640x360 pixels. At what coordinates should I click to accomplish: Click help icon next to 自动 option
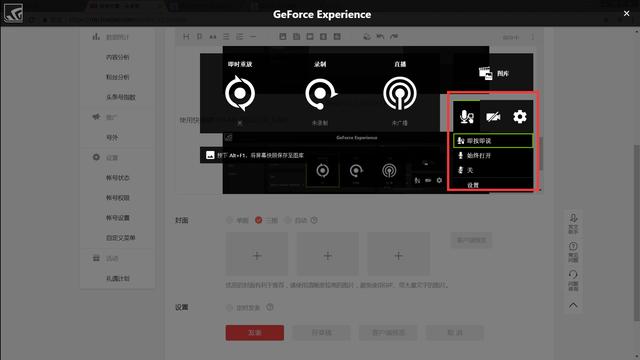click(314, 220)
